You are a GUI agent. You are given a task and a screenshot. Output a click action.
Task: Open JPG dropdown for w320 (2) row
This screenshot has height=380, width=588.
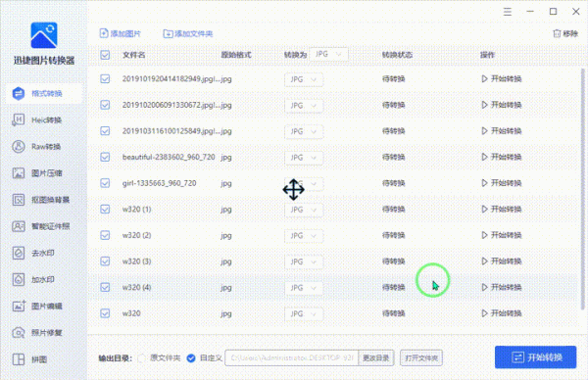coord(304,236)
